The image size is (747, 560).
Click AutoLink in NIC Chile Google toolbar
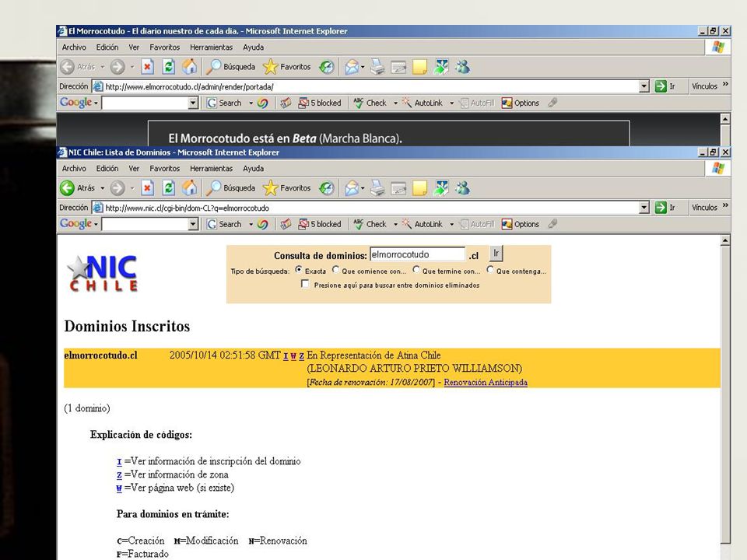click(x=423, y=224)
